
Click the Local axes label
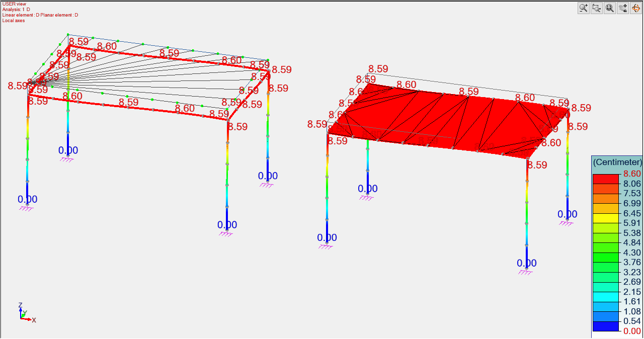[14, 21]
